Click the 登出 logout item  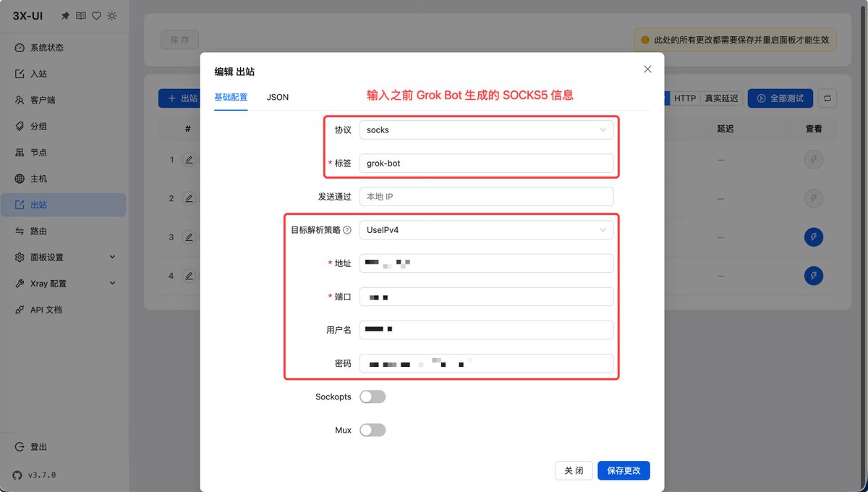tap(64, 447)
